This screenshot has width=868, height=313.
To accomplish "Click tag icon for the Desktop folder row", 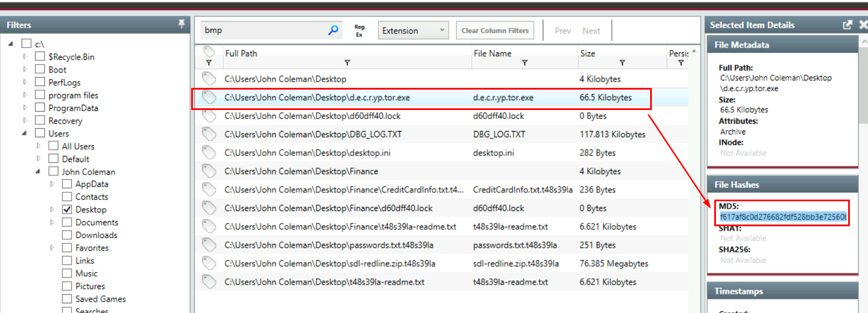I will click(209, 79).
